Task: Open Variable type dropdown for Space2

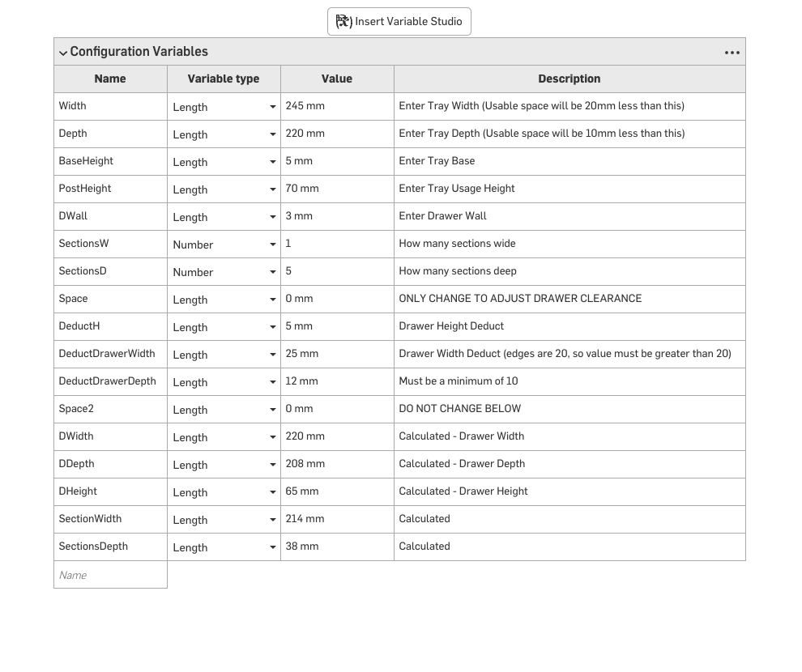Action: click(x=224, y=410)
